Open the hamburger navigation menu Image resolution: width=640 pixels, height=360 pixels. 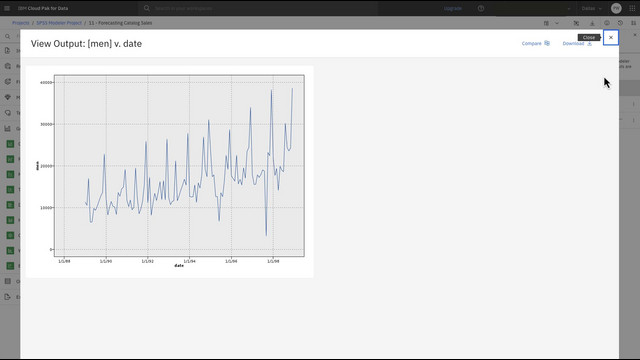[7, 8]
